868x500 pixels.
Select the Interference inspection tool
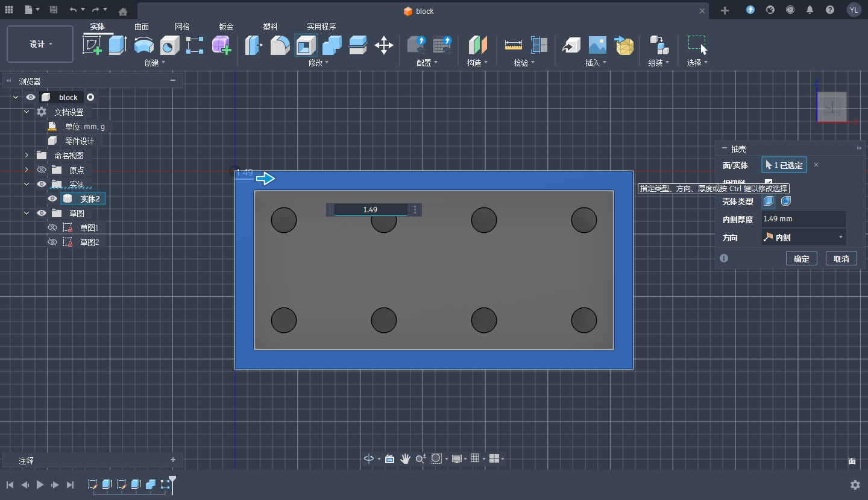tap(539, 45)
